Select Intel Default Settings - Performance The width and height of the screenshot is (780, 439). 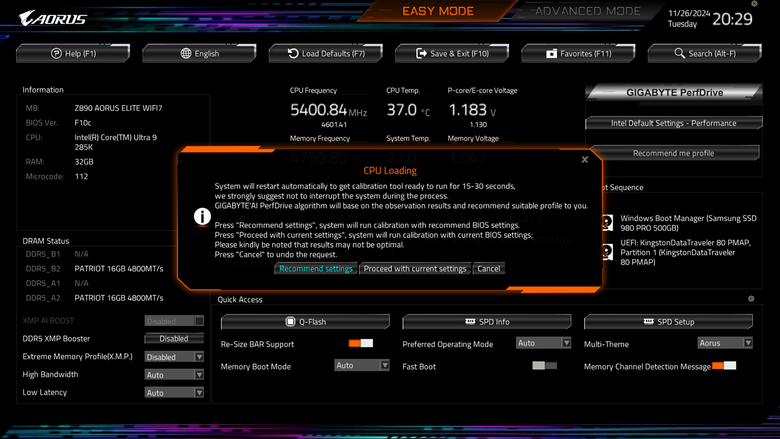pyautogui.click(x=674, y=123)
